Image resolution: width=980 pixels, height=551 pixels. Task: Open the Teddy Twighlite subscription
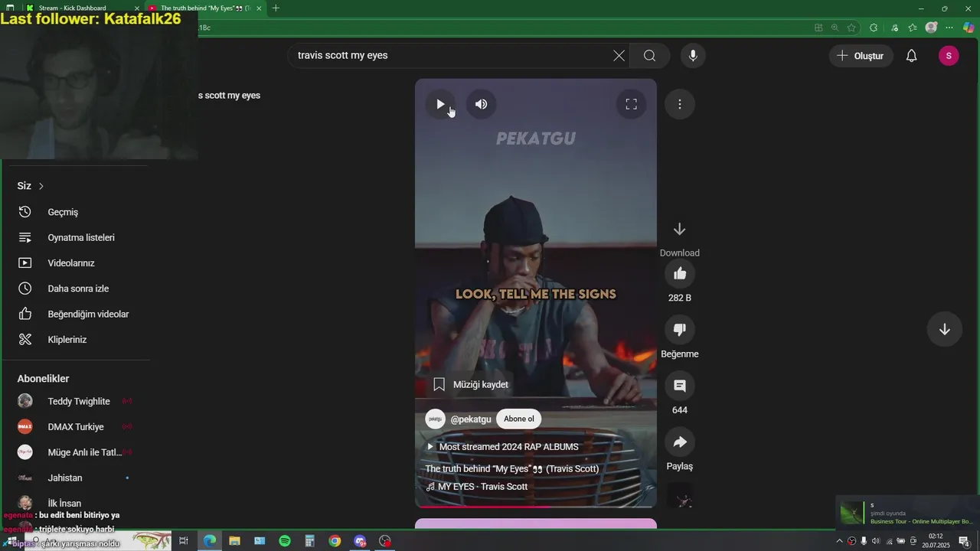tap(77, 401)
